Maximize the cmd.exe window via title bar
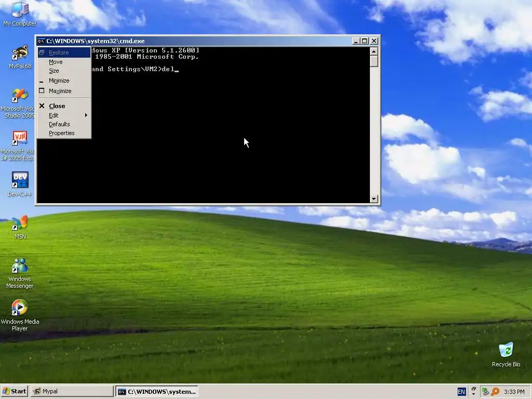This screenshot has height=399, width=532. point(364,41)
